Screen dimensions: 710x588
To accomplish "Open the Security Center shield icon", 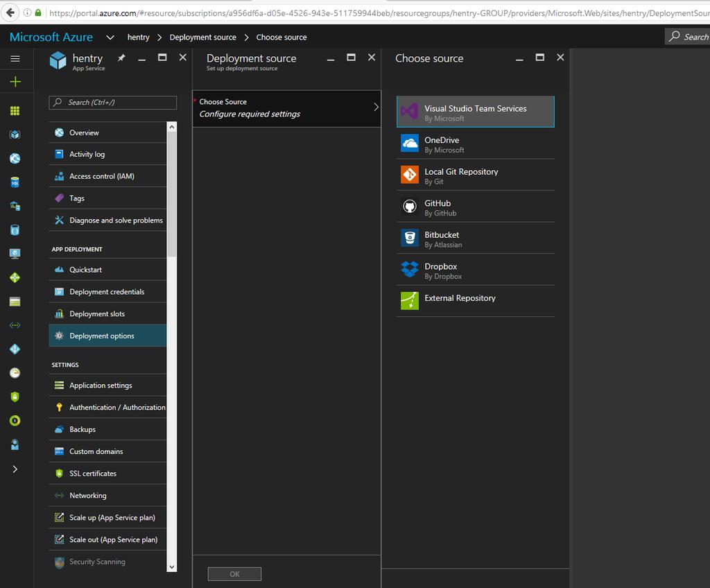I will pos(15,397).
